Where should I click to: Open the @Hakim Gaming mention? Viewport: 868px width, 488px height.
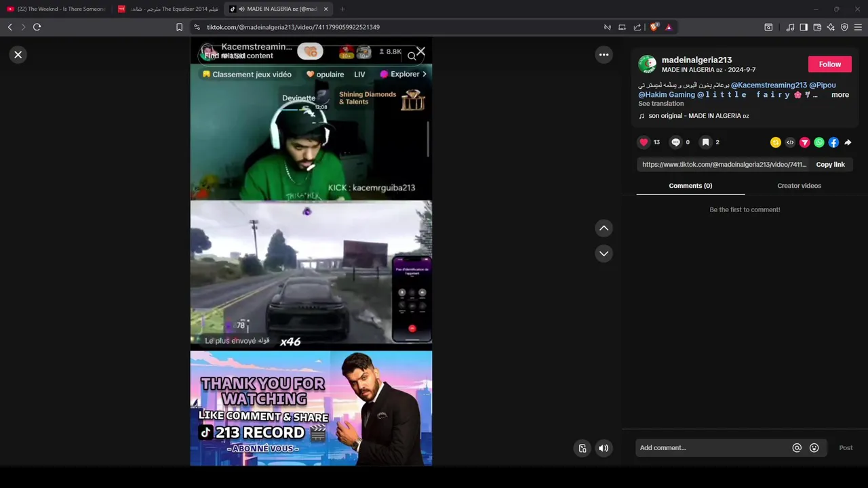(667, 95)
